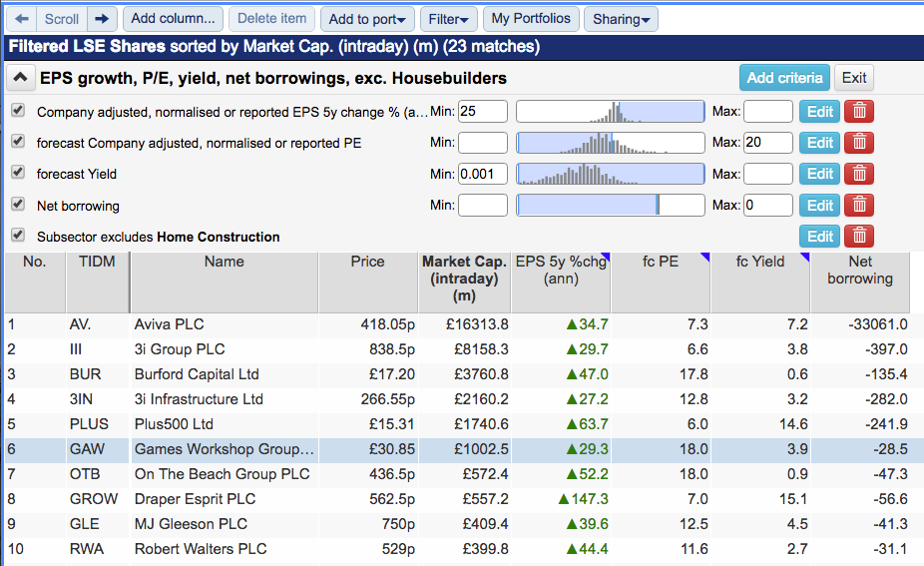This screenshot has height=566, width=924.
Task: Select the Plus500 Ltd row
Action: (464, 424)
